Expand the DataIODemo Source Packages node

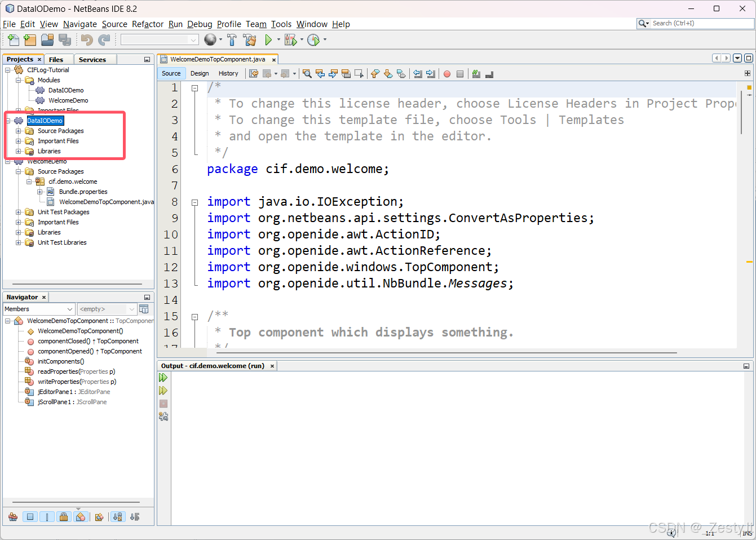pyautogui.click(x=17, y=130)
